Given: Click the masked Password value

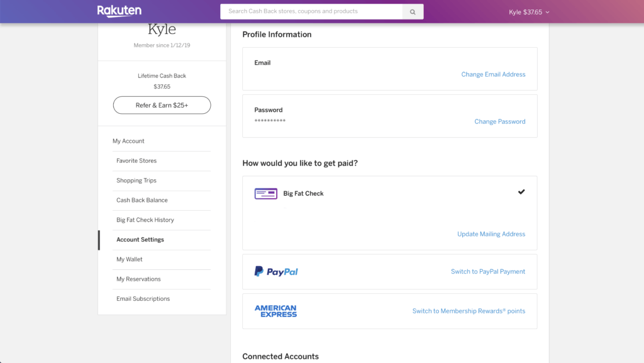Looking at the screenshot, I should pyautogui.click(x=270, y=121).
